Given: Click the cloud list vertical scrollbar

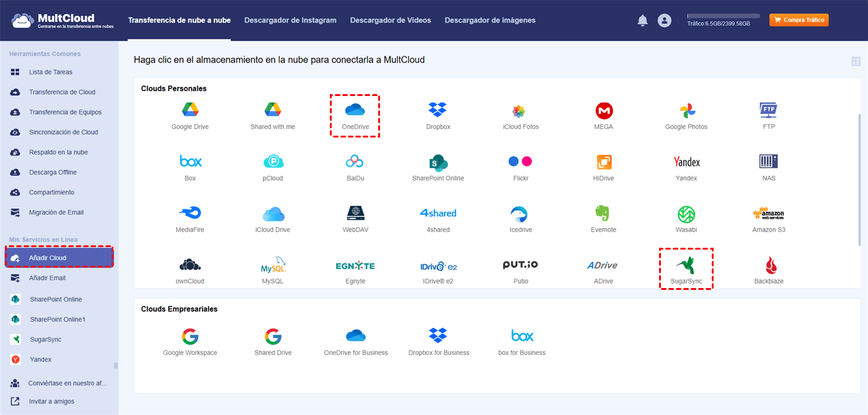Looking at the screenshot, I should point(859,180).
